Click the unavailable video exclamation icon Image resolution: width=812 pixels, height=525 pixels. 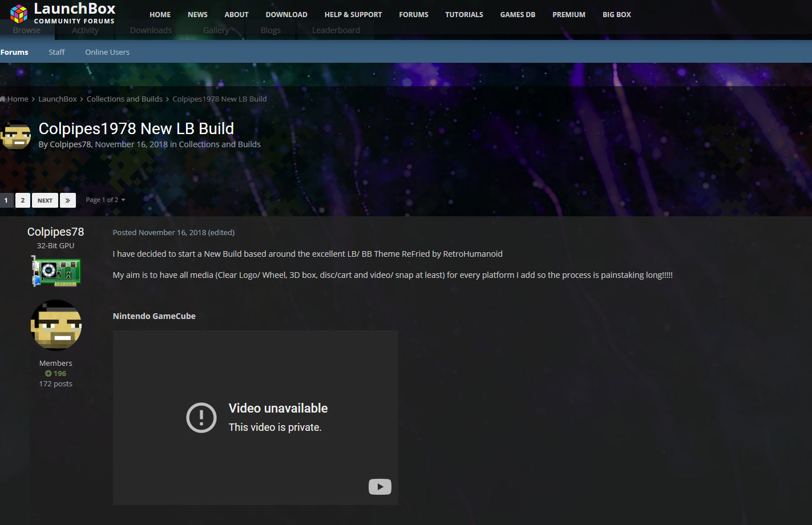click(x=201, y=418)
